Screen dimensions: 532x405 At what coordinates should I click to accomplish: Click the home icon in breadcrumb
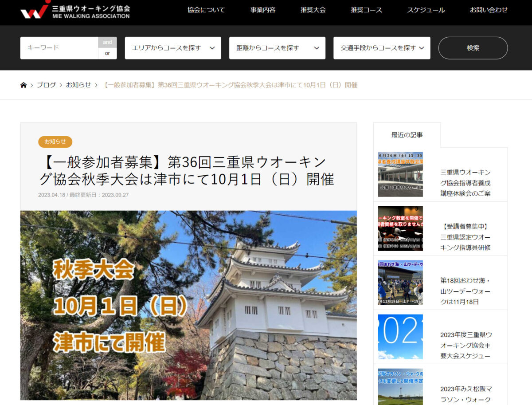[x=23, y=85]
